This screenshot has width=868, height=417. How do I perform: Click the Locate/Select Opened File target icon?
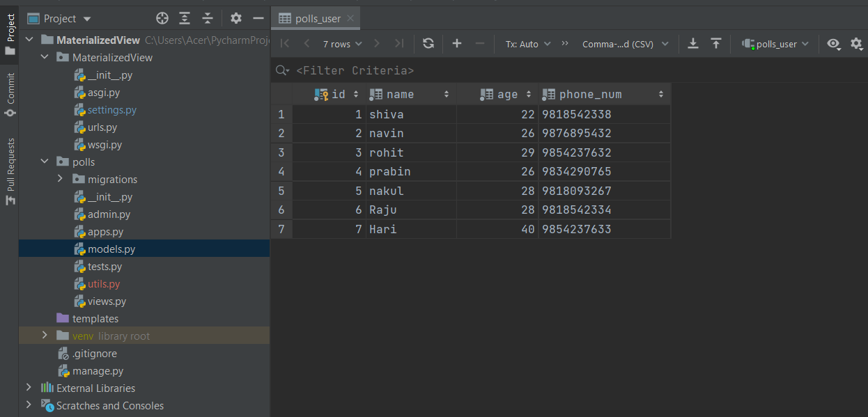pos(162,18)
